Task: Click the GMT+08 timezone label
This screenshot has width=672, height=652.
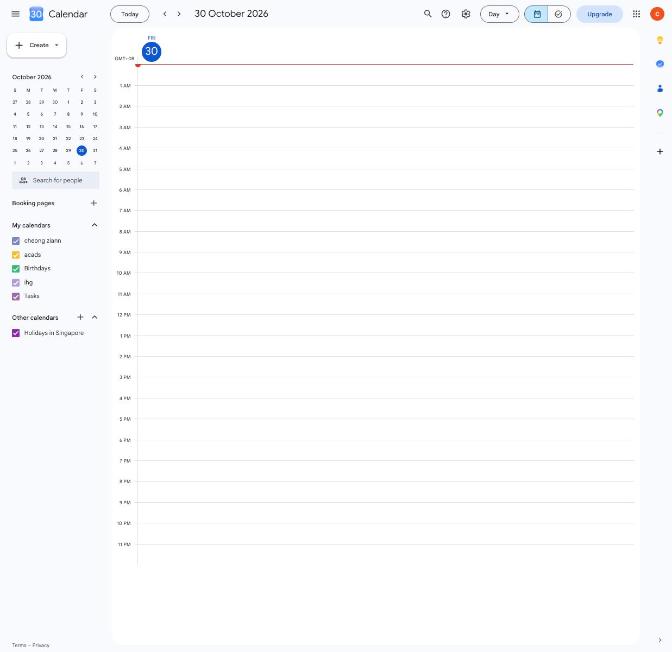Action: tap(124, 58)
